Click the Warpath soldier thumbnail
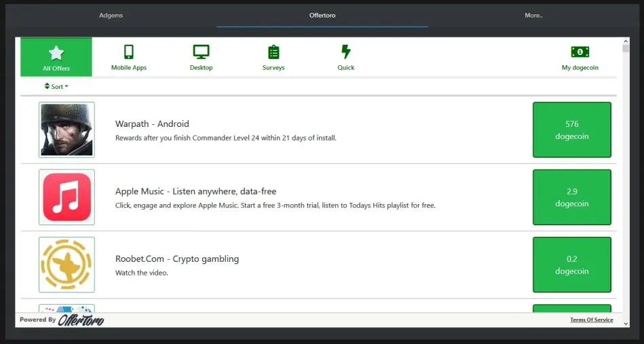This screenshot has width=644, height=344. point(67,130)
